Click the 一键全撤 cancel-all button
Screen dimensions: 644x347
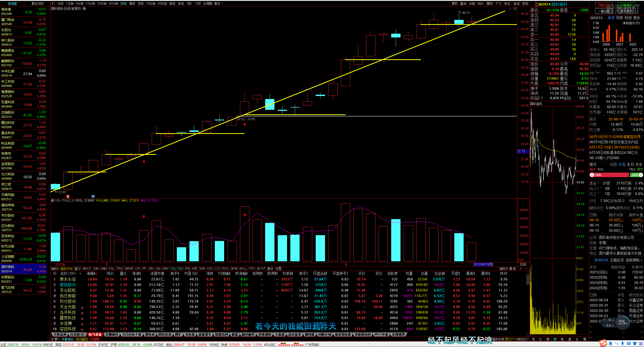click(603, 11)
